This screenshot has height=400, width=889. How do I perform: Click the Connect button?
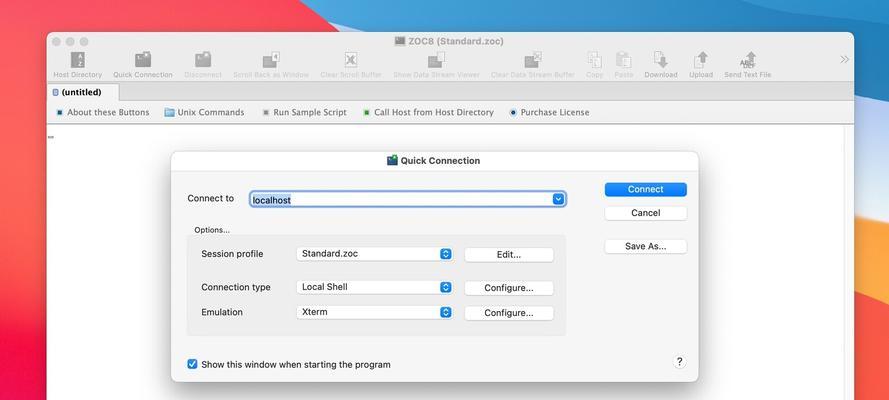[x=646, y=189]
